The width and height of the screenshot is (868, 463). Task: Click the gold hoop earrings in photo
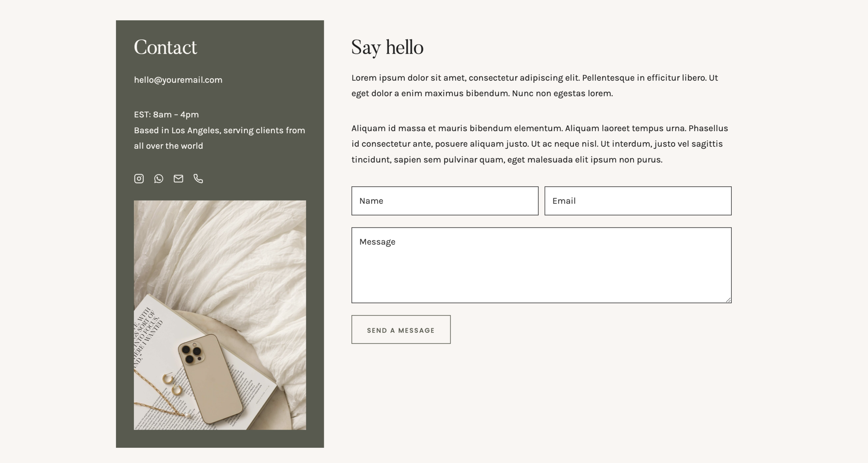tap(173, 384)
